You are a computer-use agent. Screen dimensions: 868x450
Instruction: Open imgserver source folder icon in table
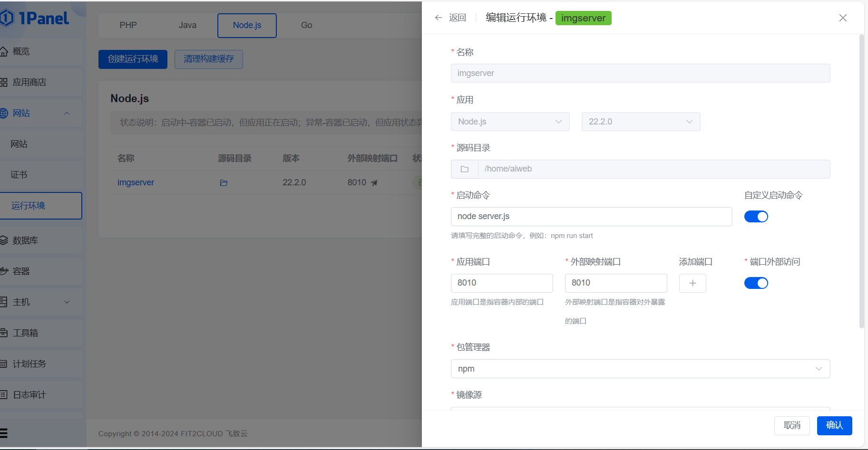pos(224,183)
